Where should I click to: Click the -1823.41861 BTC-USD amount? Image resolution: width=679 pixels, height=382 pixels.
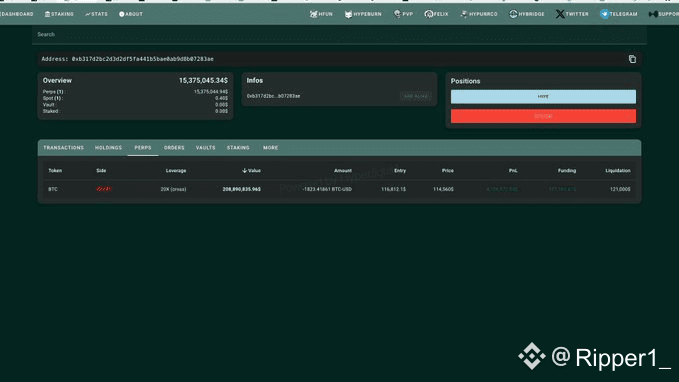click(327, 189)
